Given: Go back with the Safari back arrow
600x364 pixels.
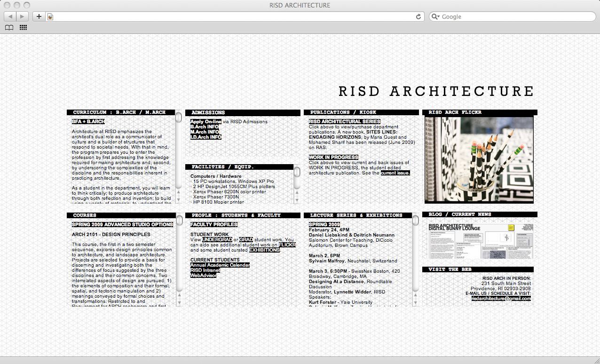Looking at the screenshot, I should pos(10,16).
